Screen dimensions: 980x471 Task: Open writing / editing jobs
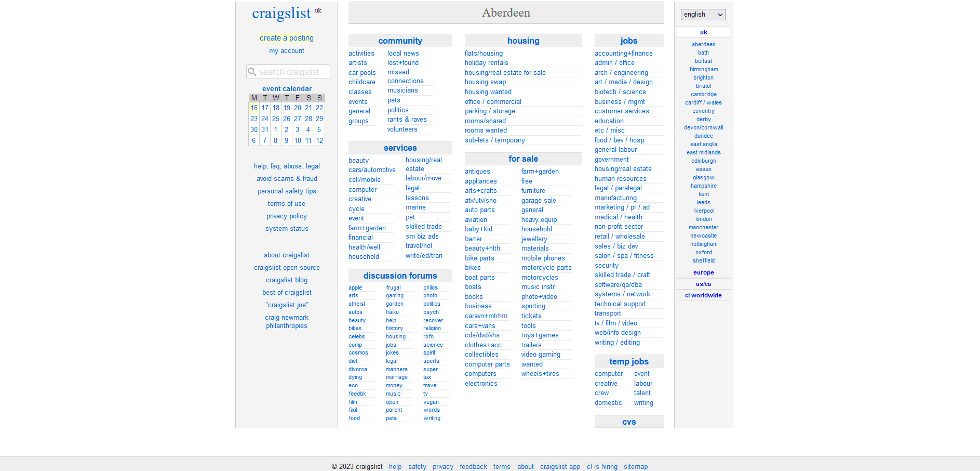pyautogui.click(x=617, y=343)
